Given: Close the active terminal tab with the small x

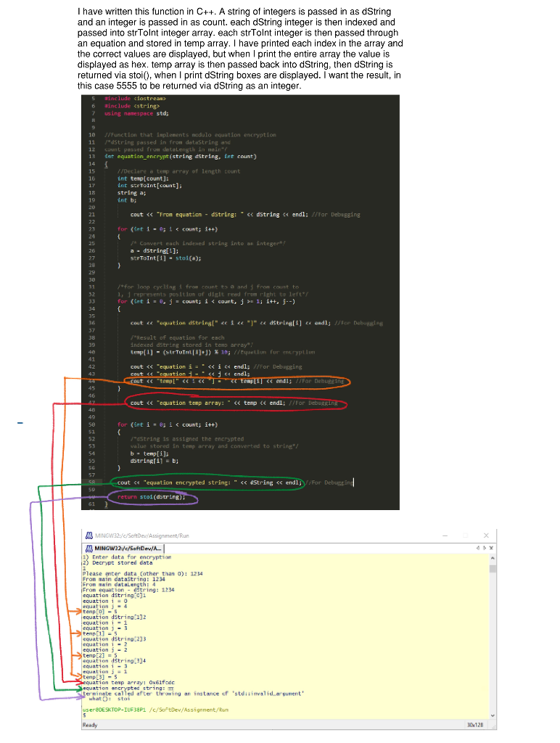Looking at the screenshot, I should [491, 549].
